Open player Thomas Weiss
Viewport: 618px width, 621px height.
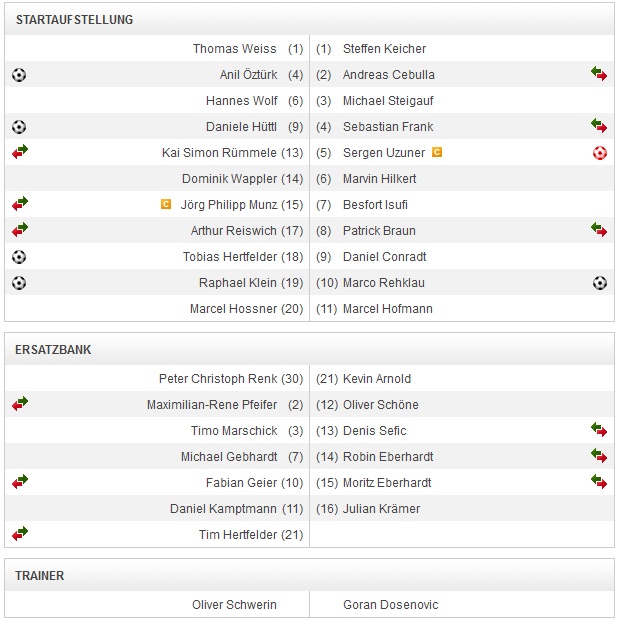pos(235,49)
